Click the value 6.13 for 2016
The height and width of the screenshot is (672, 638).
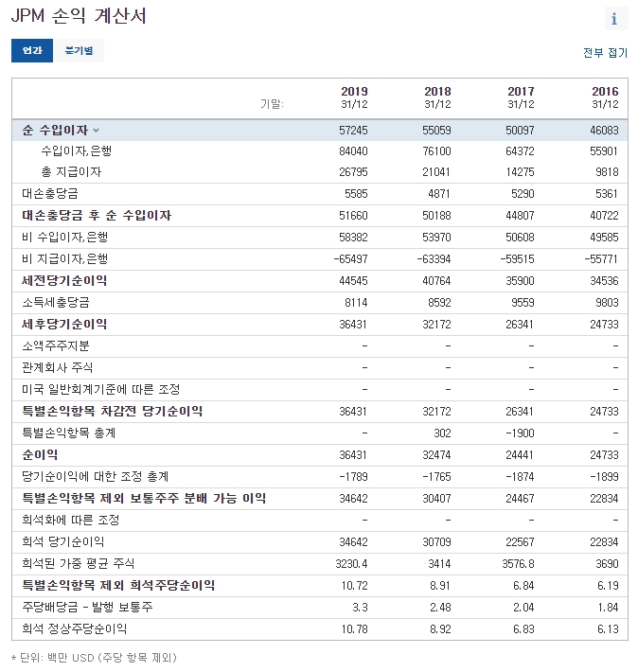pos(608,629)
